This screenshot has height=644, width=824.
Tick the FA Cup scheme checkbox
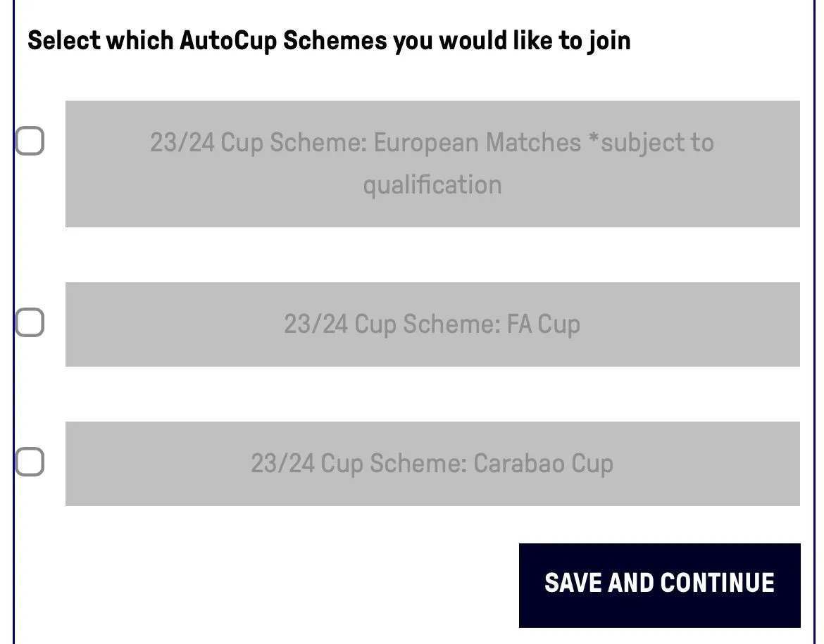(x=30, y=323)
